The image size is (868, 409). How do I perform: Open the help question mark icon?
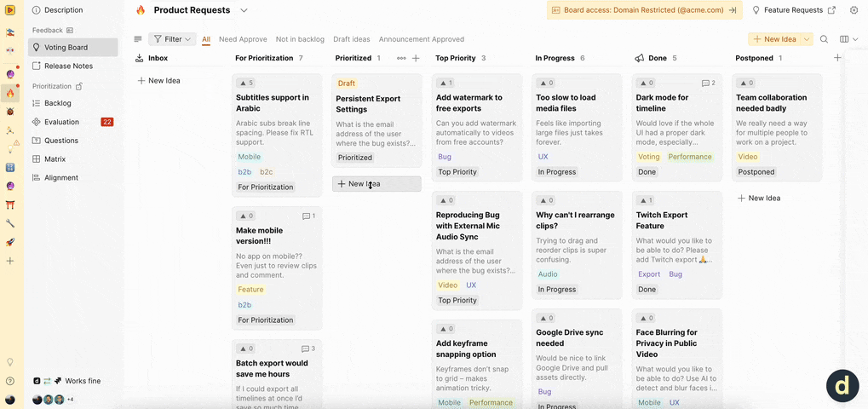pyautogui.click(x=10, y=381)
